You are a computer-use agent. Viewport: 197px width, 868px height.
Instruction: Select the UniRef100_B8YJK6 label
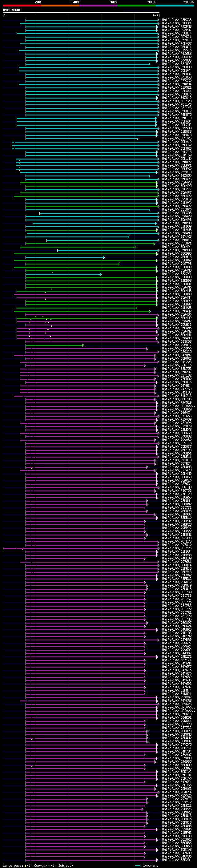tap(176, 237)
